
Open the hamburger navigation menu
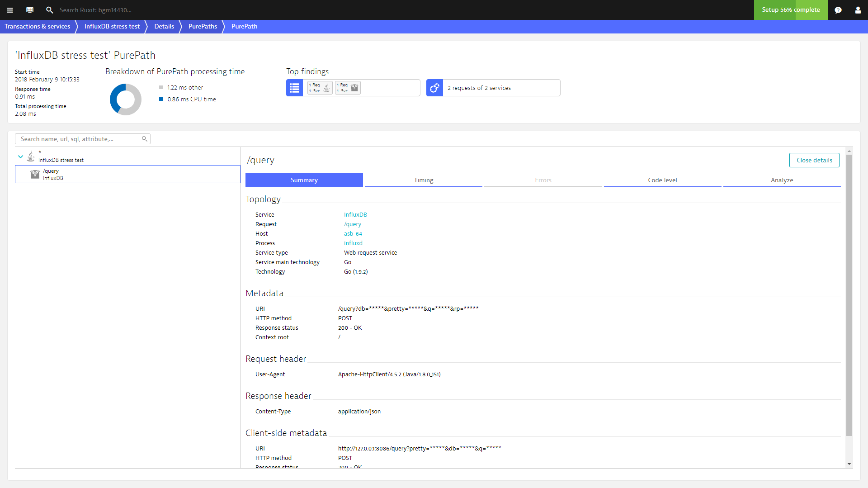pos(10,10)
